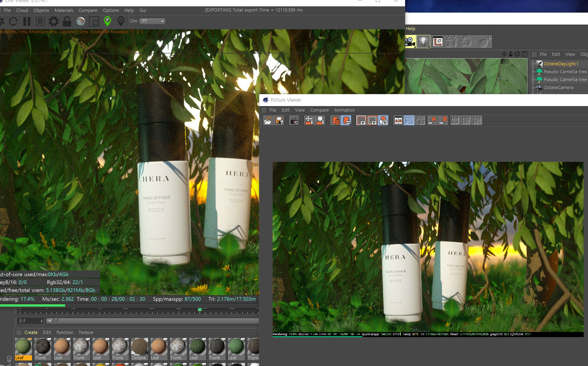
Task: Enable the render region square icon
Action: pos(94,21)
